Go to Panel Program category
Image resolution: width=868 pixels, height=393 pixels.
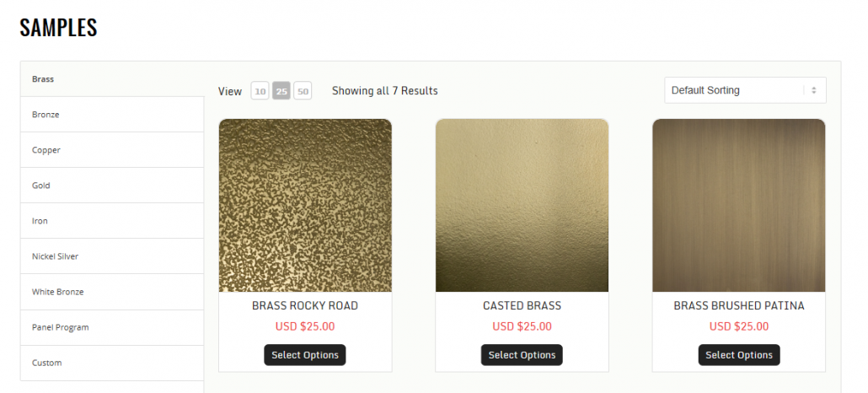(x=112, y=327)
